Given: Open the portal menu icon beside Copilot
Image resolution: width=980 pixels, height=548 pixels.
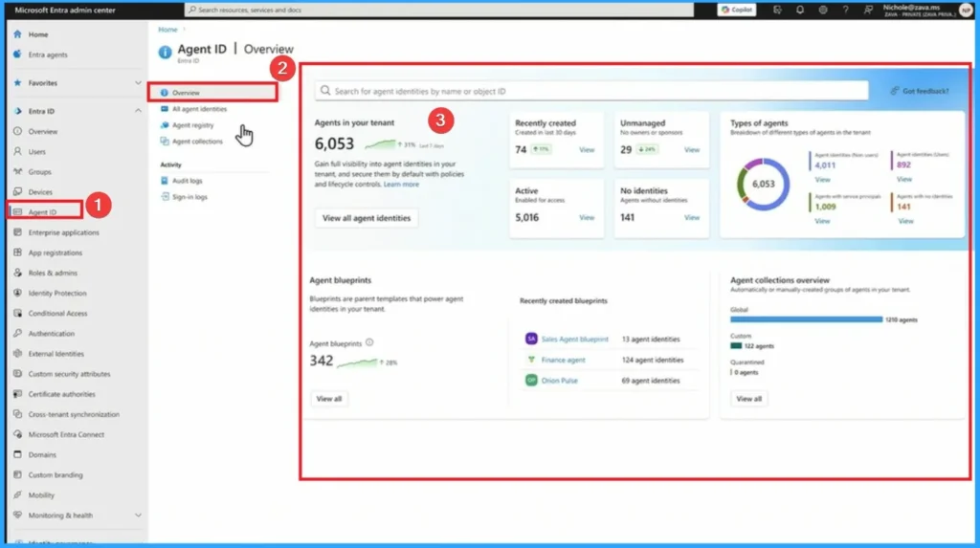Looking at the screenshot, I should (777, 10).
